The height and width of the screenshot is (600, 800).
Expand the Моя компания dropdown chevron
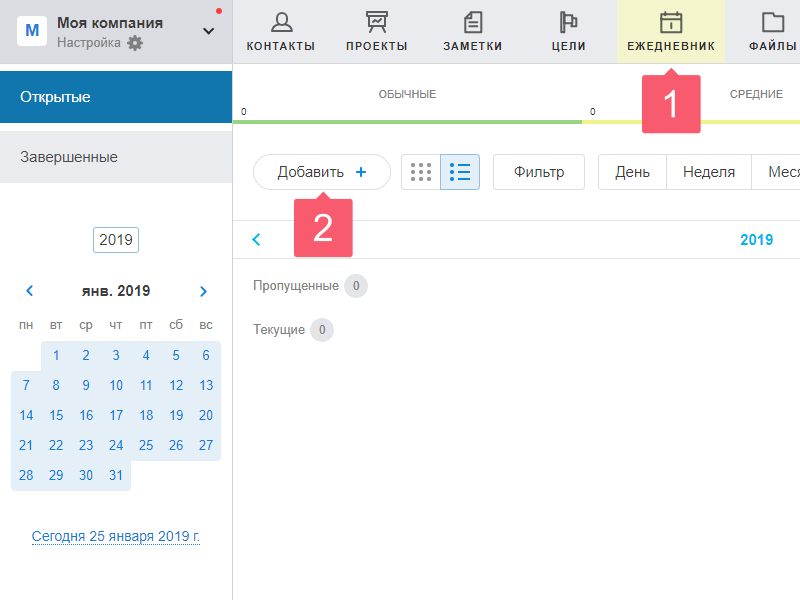pyautogui.click(x=208, y=31)
